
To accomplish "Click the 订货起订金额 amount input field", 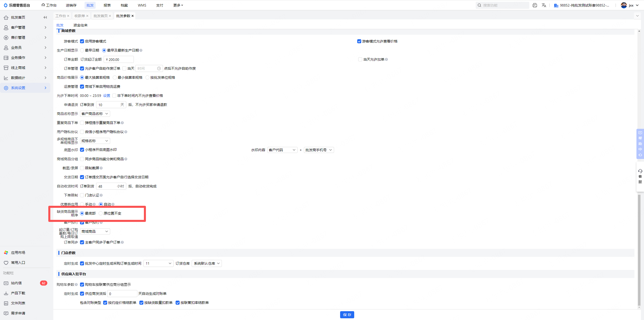I will coord(118,59).
